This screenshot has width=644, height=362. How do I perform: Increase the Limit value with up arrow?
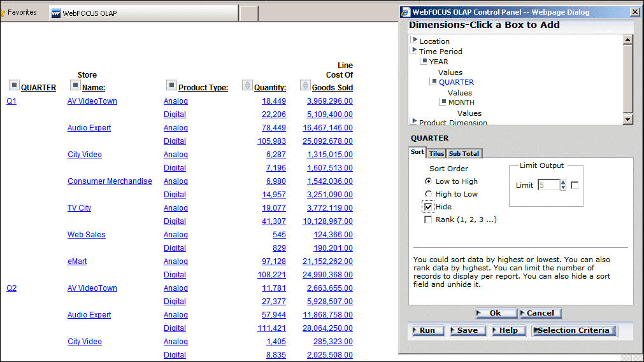(563, 182)
